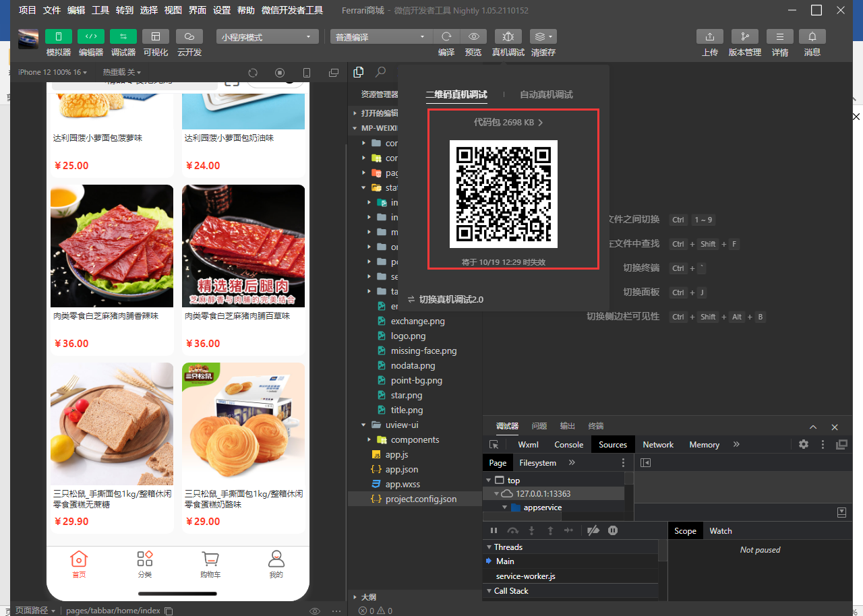Open the messages (消息) bell icon
Image resolution: width=863 pixels, height=616 pixels.
[x=812, y=36]
